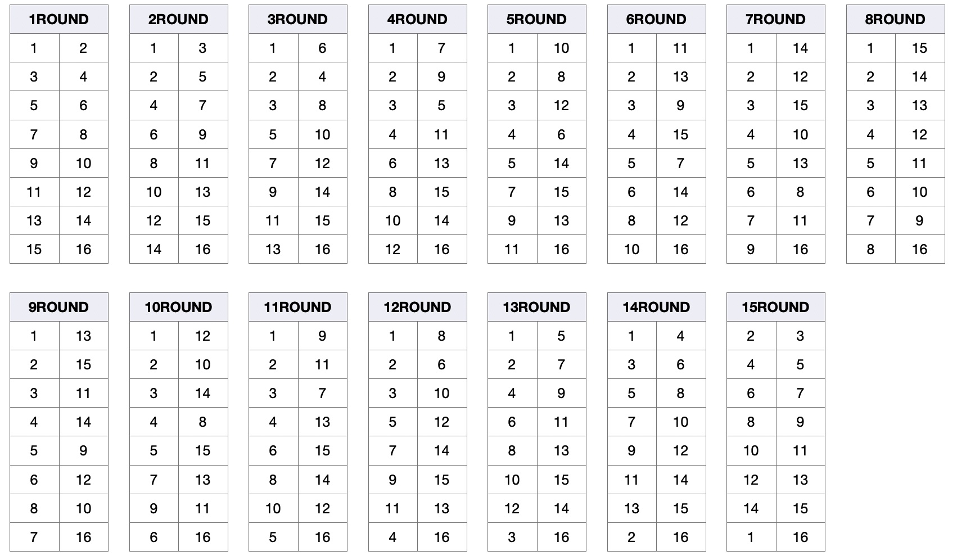
Task: Select the 9ROUND header cell
Action: click(x=59, y=307)
